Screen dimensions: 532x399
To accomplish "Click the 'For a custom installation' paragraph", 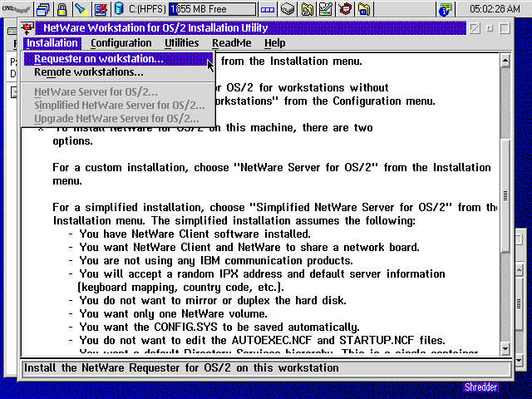I will pyautogui.click(x=272, y=174).
